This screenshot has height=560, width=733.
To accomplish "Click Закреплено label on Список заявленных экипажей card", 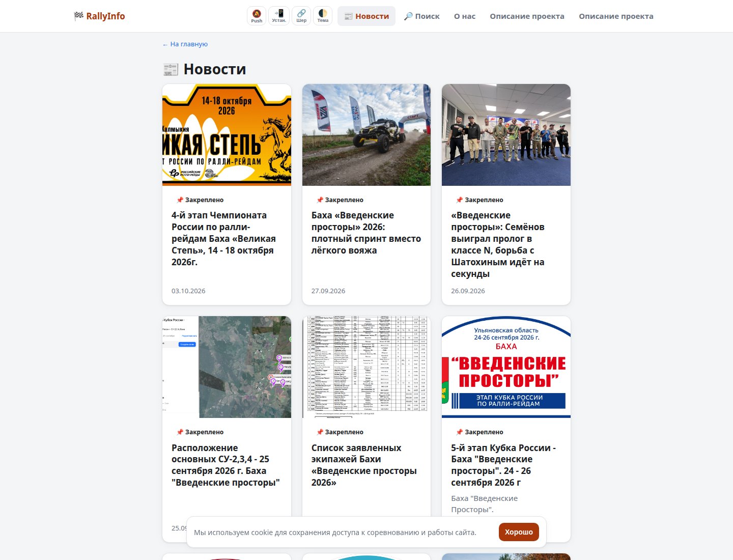I will coord(340,432).
